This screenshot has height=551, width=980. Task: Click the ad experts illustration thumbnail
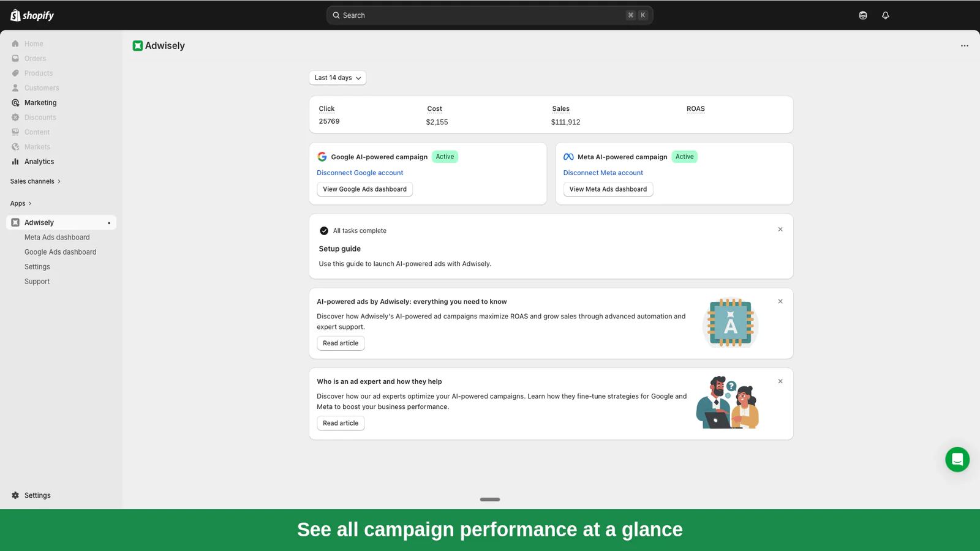click(x=728, y=402)
